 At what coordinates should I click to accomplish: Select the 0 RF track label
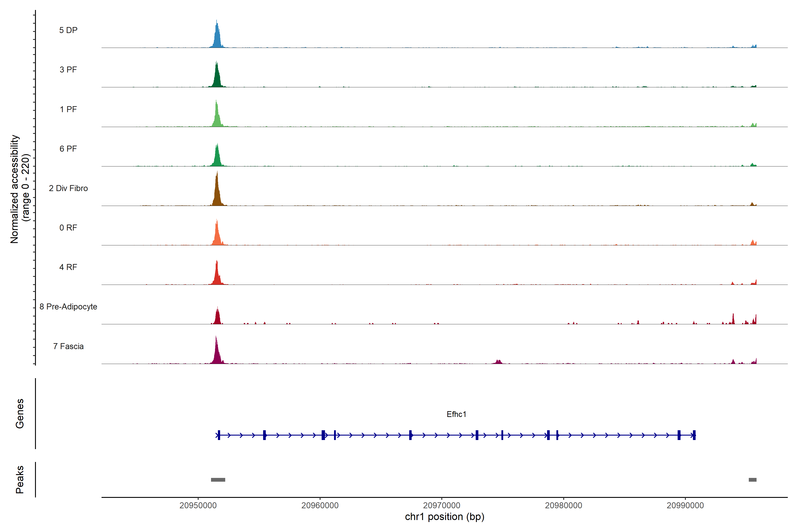pyautogui.click(x=68, y=228)
